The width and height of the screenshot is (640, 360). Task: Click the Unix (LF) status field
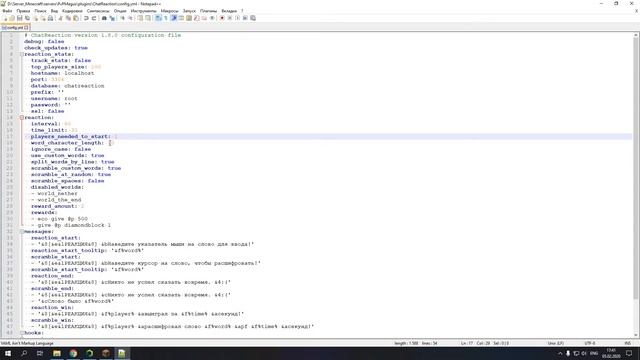(556, 343)
